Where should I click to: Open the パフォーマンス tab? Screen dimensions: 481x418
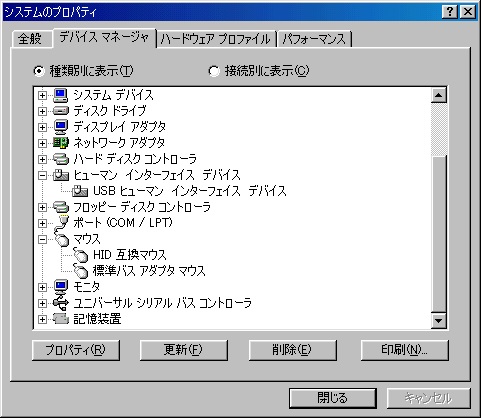pos(314,39)
